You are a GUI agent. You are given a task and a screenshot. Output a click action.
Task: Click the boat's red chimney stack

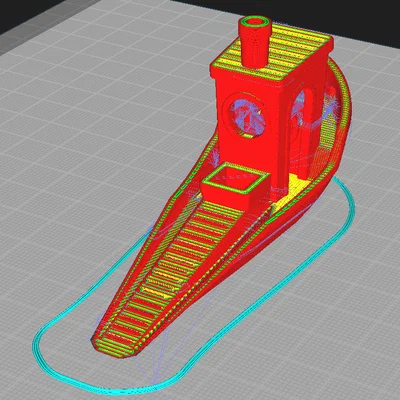254,42
